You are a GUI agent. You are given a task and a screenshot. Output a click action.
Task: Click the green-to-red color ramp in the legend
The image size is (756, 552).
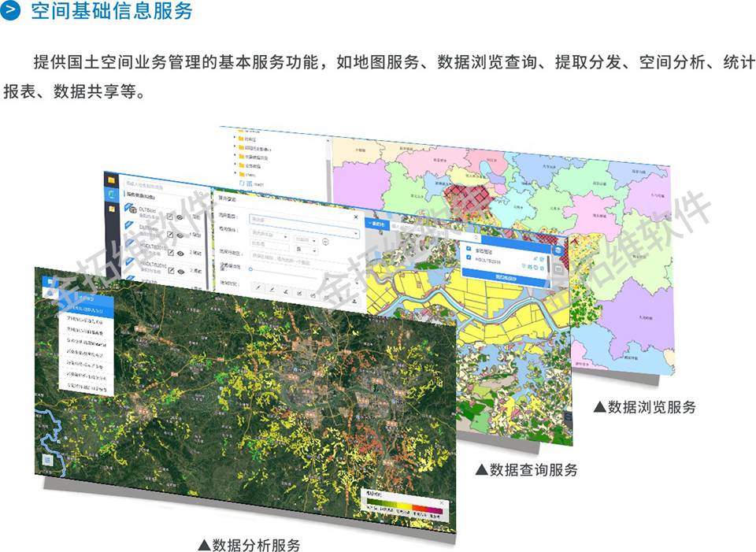(x=405, y=506)
